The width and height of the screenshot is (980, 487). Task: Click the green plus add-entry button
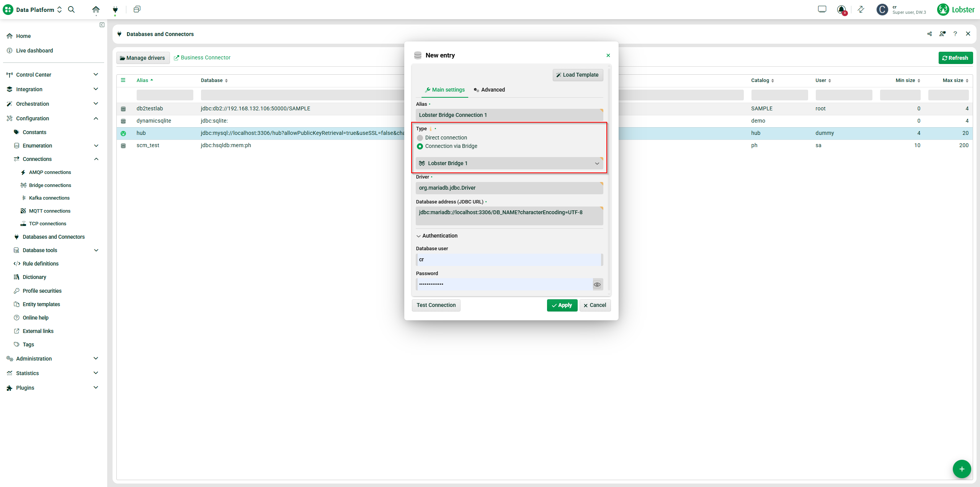click(962, 469)
